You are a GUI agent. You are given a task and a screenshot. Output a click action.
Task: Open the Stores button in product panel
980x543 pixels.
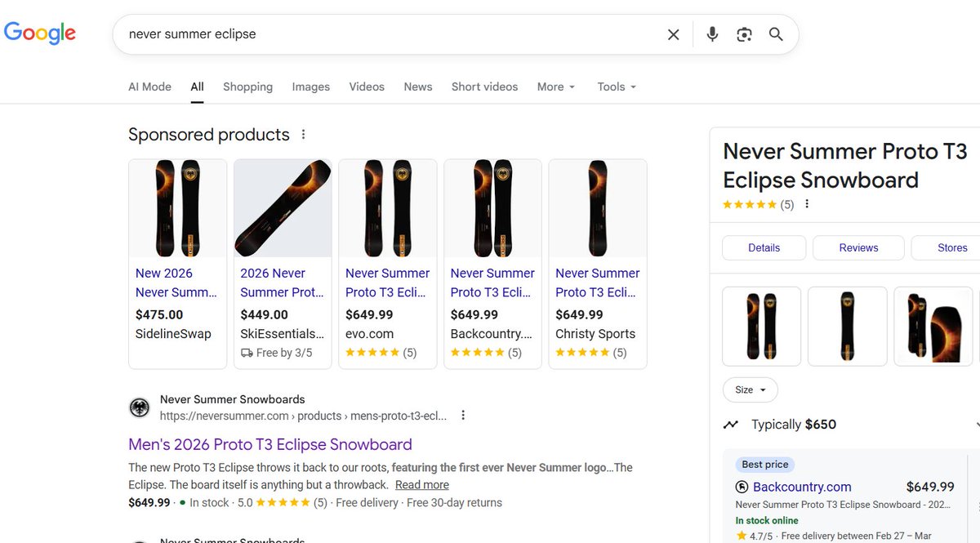point(947,248)
